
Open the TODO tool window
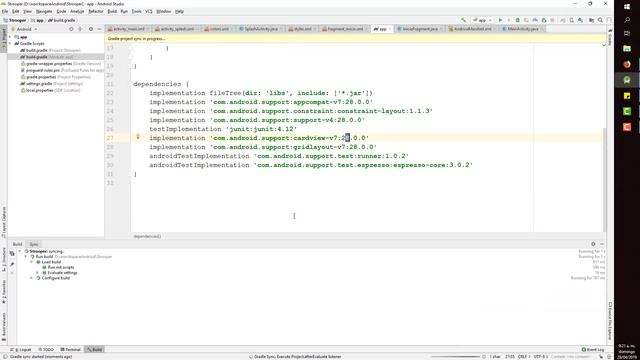pos(46,350)
